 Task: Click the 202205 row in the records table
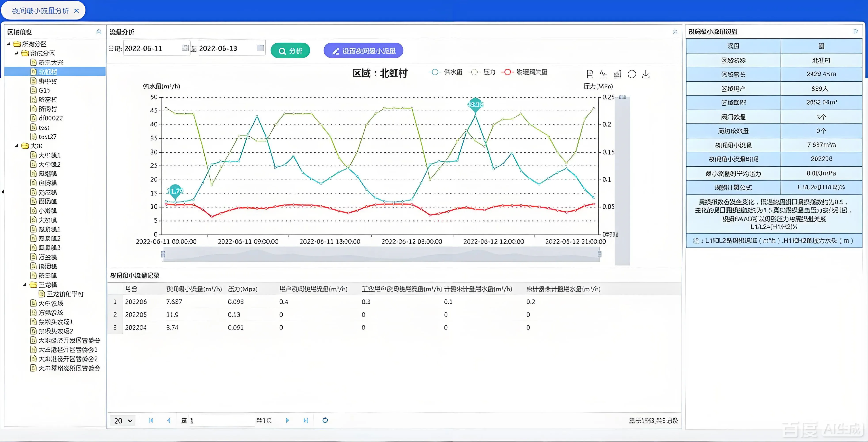394,315
